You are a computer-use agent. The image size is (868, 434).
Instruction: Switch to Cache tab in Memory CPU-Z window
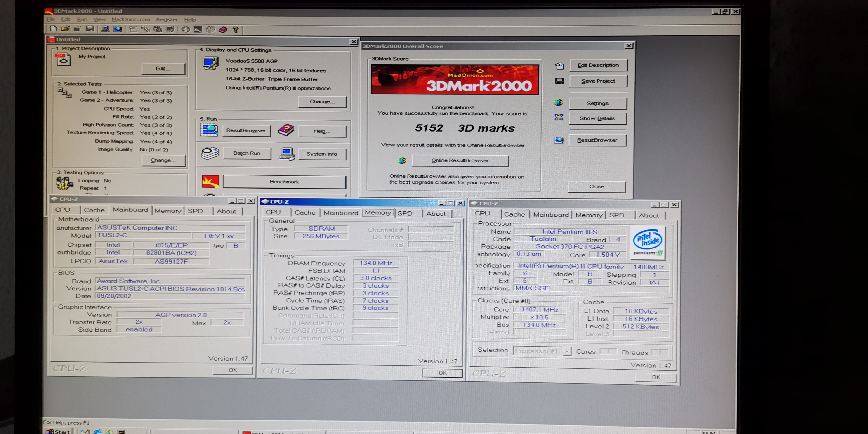click(305, 213)
